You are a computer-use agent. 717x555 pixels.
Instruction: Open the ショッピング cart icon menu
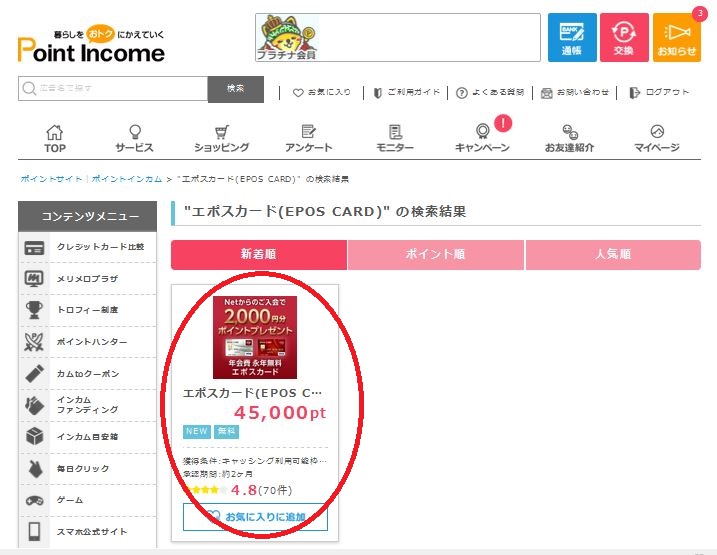point(221,139)
